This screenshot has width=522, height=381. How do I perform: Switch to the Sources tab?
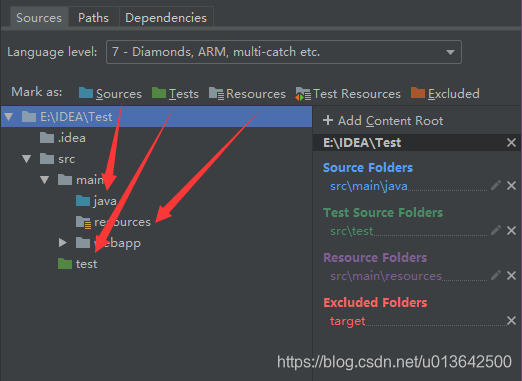coord(39,18)
